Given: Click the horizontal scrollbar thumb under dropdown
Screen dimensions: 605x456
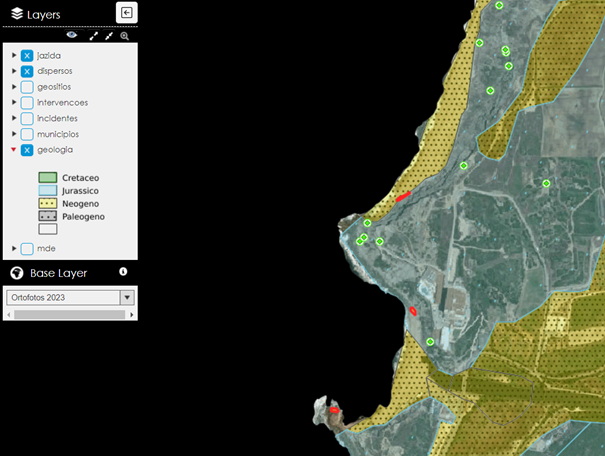Looking at the screenshot, I should [x=69, y=315].
